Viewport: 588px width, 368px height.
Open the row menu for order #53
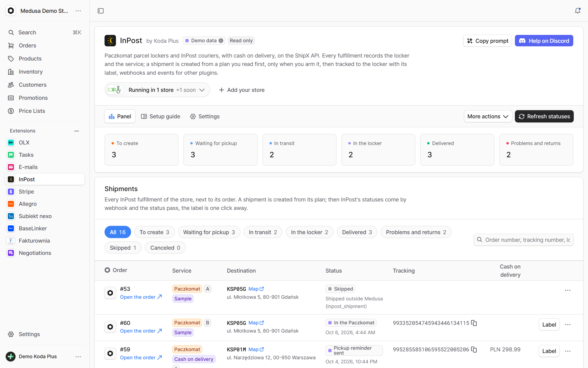568,290
